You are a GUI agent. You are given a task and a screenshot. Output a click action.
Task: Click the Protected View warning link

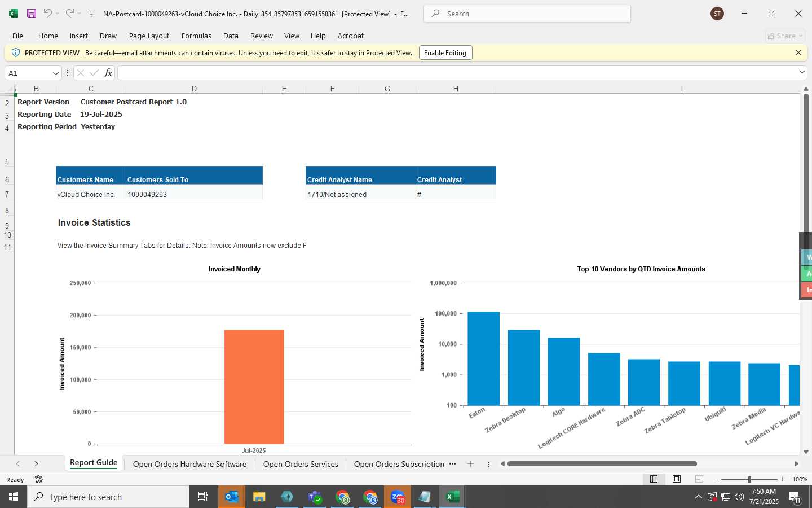point(249,53)
